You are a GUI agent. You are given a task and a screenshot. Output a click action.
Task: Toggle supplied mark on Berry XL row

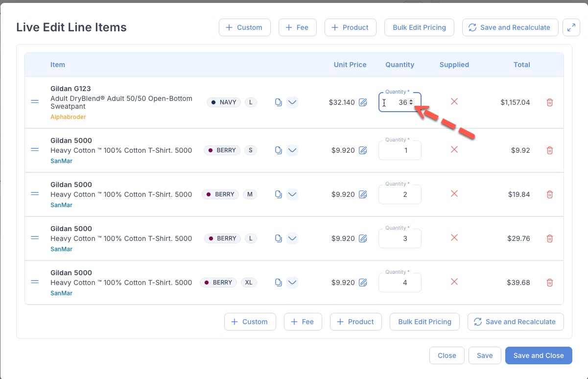[454, 282]
